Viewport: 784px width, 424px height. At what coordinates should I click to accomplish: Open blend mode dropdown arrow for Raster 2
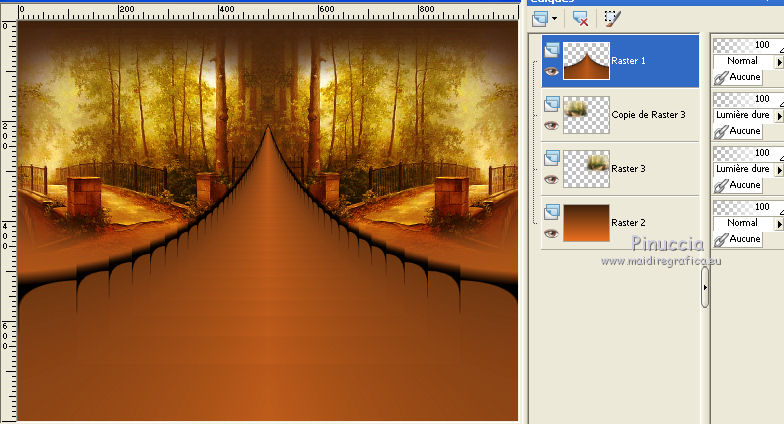tap(779, 224)
